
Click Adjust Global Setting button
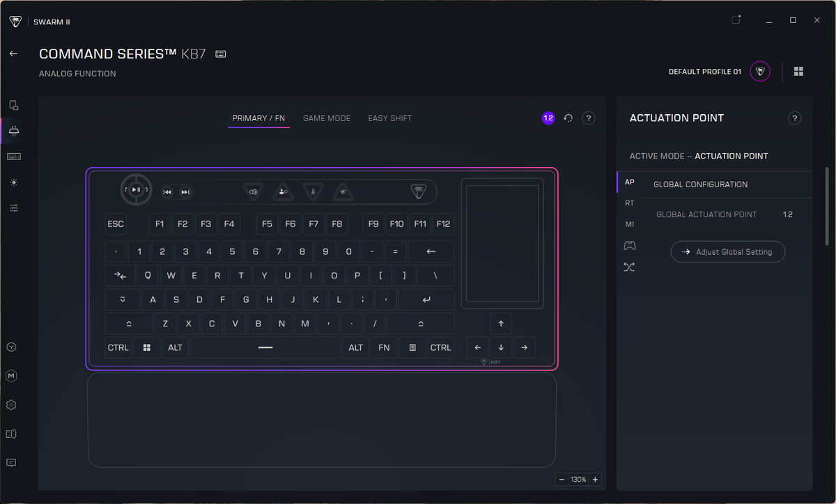coord(728,252)
